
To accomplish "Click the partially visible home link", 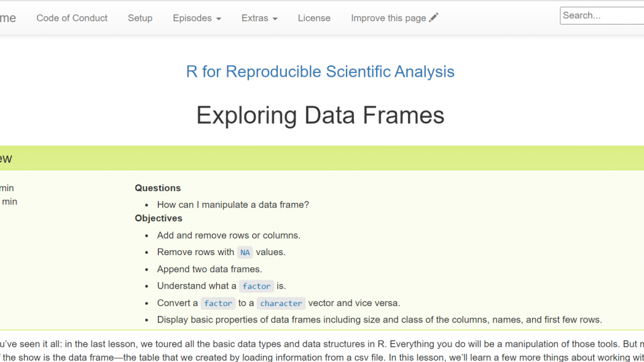I will click(x=8, y=18).
